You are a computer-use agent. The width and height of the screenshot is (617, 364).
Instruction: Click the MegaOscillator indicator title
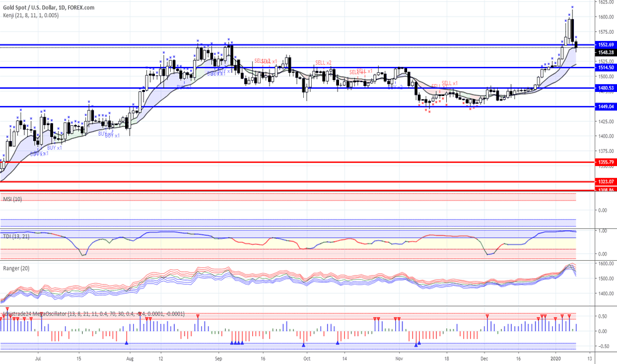coord(93,314)
